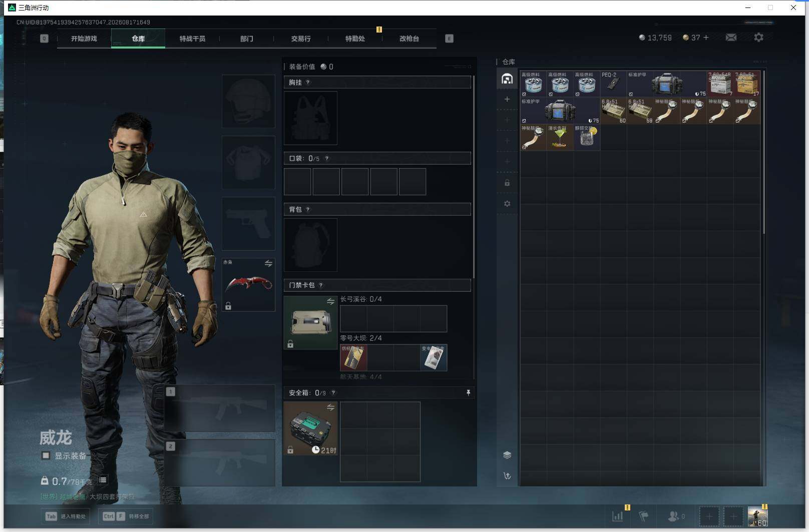
Task: Open the mail inbox envelope icon
Action: (731, 38)
